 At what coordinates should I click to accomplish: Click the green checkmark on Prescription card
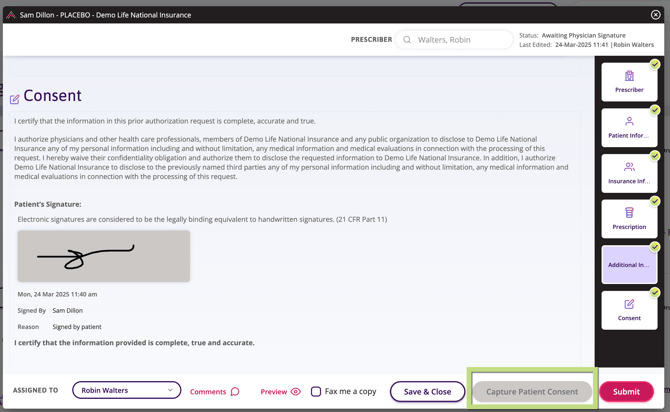tap(655, 201)
